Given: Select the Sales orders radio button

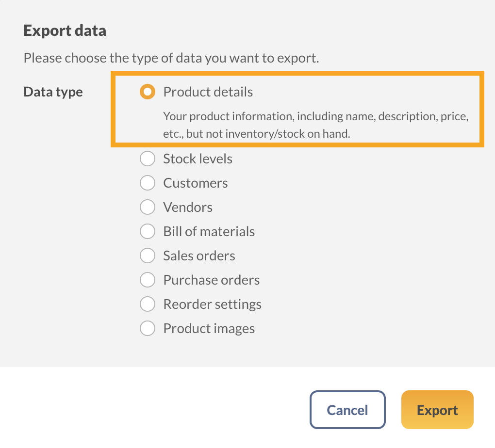Looking at the screenshot, I should pos(147,256).
